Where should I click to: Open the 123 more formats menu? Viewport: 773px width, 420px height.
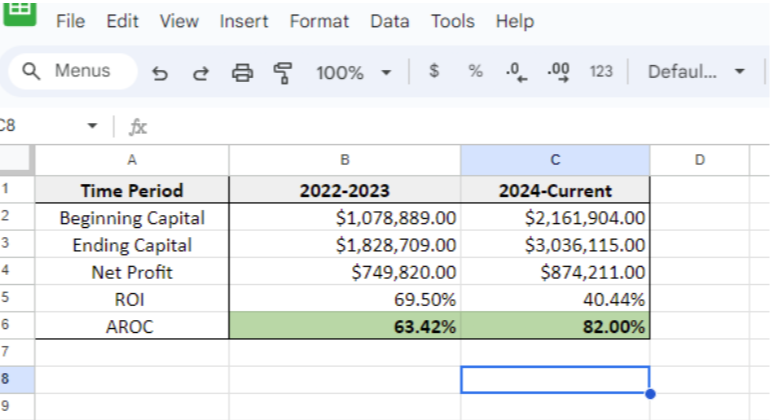coord(601,71)
